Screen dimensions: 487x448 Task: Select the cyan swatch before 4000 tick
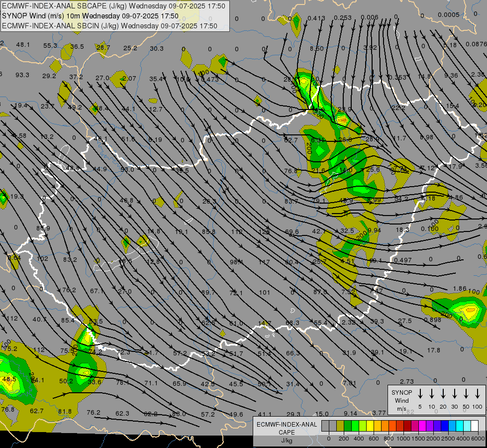(x=460, y=426)
